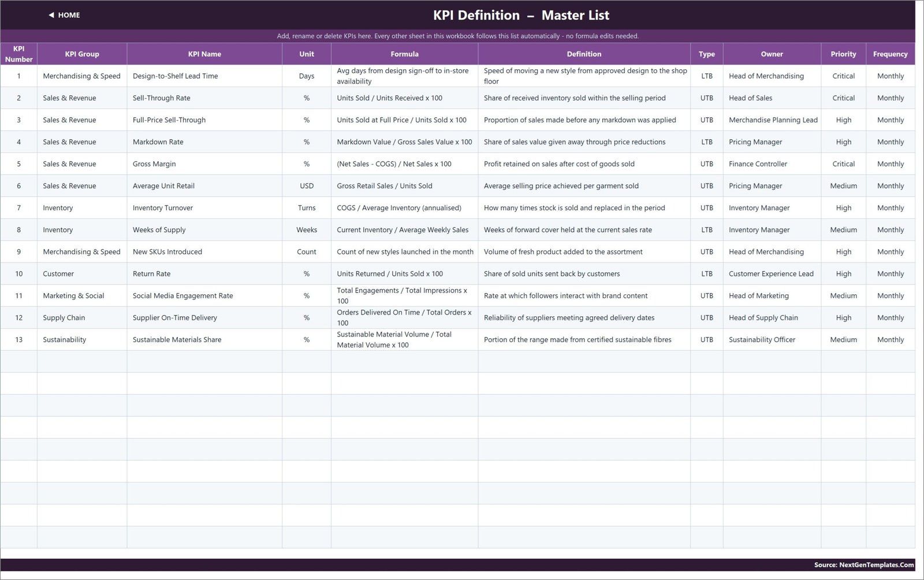Click the Source: NextGenTemplates.Com link
924x580 pixels.
pyautogui.click(x=864, y=565)
